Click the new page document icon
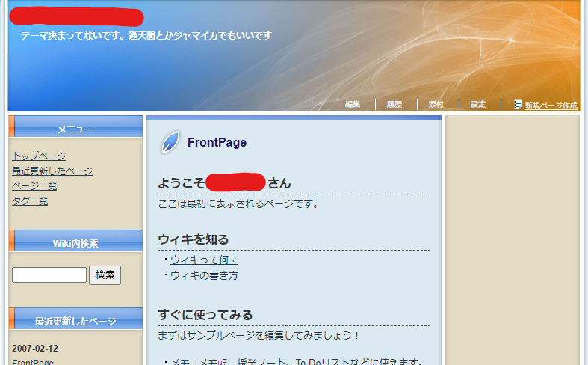The image size is (588, 365). tap(518, 105)
